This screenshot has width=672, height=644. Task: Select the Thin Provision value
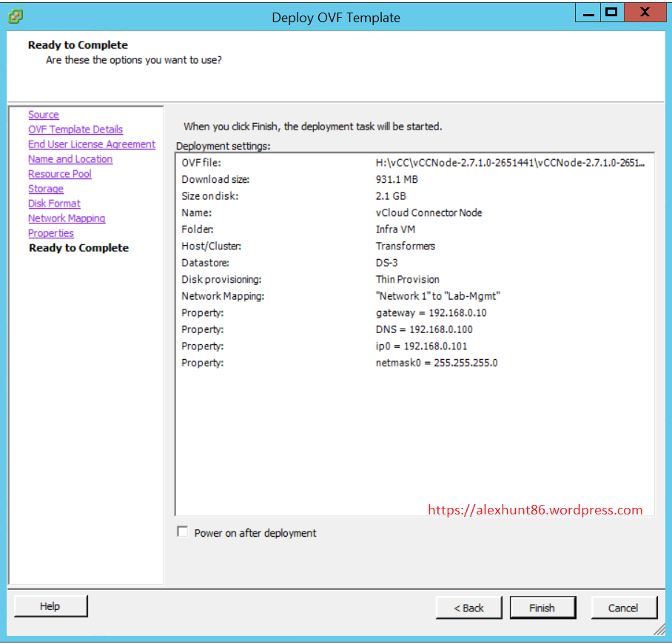(408, 280)
